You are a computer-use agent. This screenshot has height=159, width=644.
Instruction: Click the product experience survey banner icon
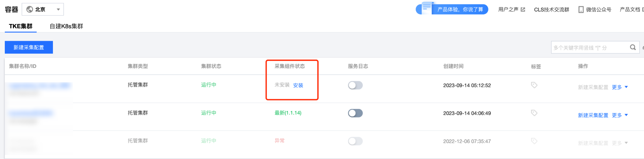[x=427, y=8]
